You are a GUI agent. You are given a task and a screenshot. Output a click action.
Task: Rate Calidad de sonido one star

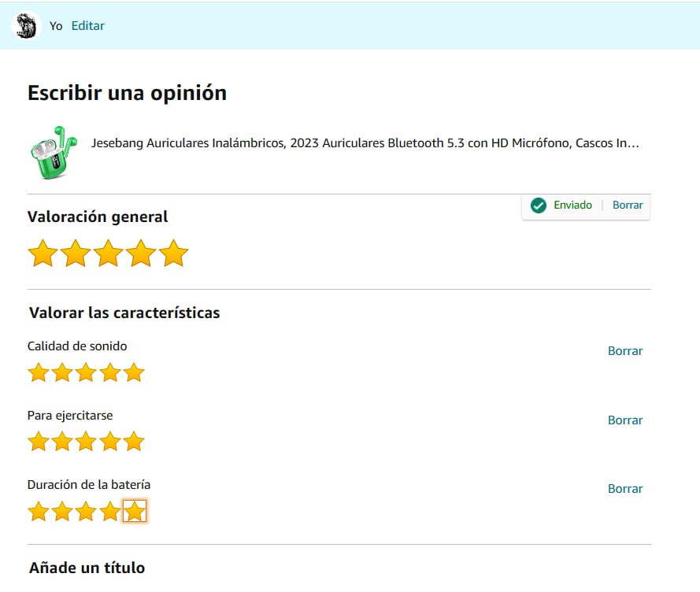(x=39, y=373)
